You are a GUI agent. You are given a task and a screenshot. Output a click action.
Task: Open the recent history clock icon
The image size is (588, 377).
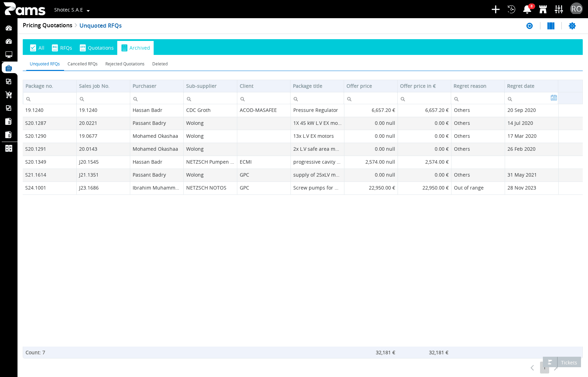click(x=511, y=9)
